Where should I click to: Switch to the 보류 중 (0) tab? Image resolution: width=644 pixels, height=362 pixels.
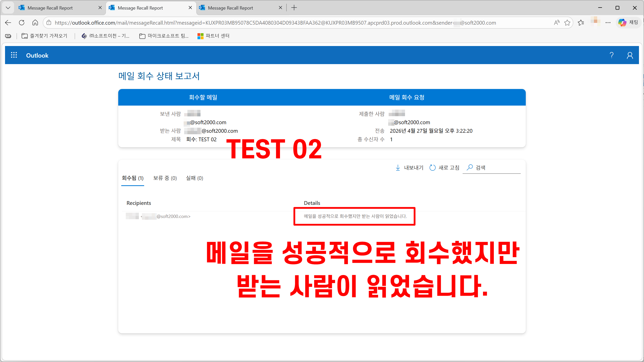[x=165, y=178]
